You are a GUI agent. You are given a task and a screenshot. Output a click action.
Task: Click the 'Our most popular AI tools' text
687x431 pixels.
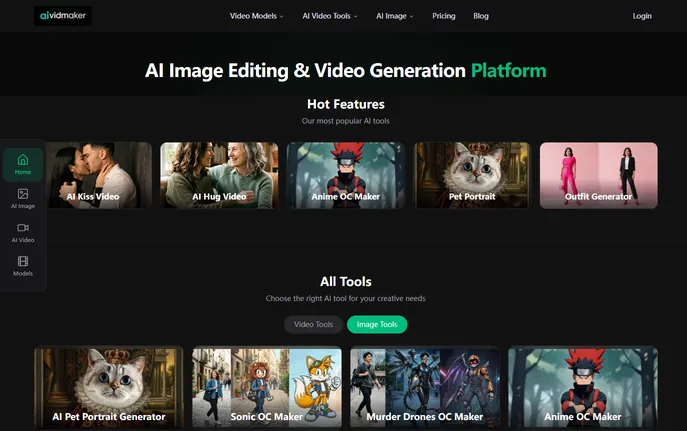345,121
